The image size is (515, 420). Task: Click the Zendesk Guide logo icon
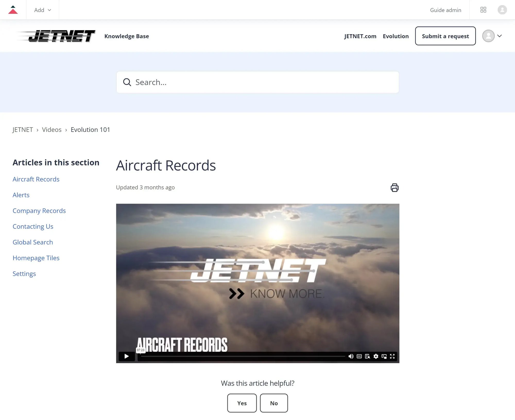(13, 10)
